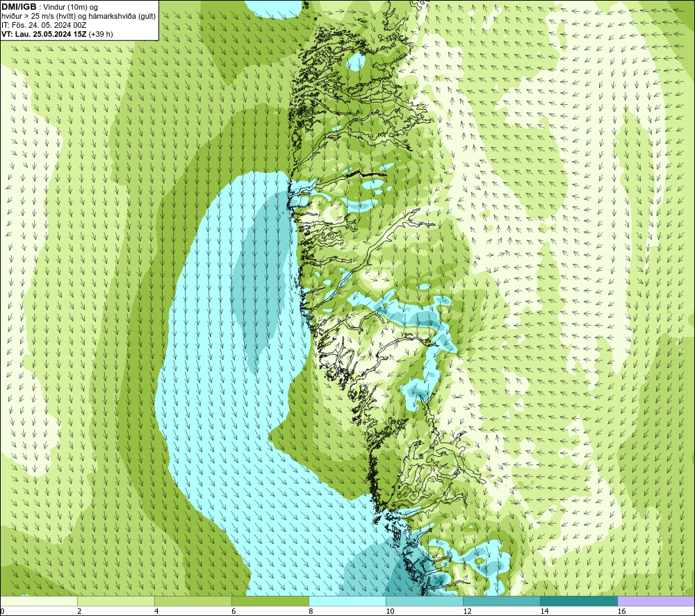Click the legend scale value '14'
The image size is (695, 616).
click(x=544, y=611)
